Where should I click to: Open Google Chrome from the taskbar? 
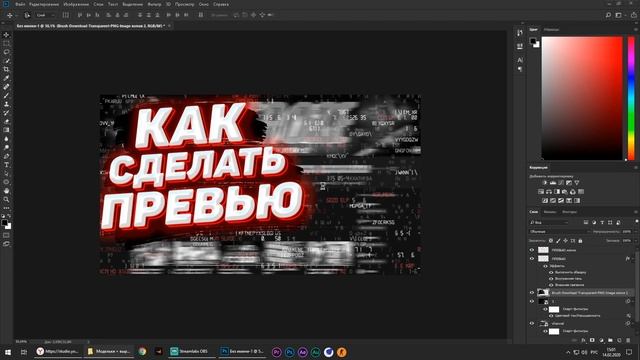pos(142,351)
